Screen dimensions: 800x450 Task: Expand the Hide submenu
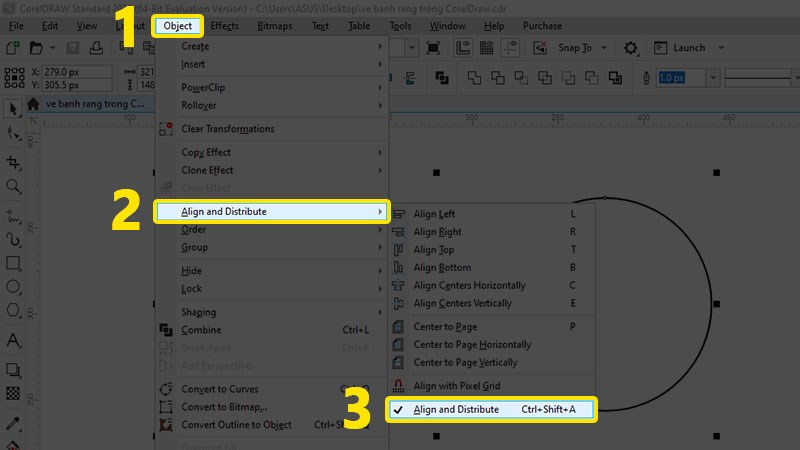tap(272, 270)
